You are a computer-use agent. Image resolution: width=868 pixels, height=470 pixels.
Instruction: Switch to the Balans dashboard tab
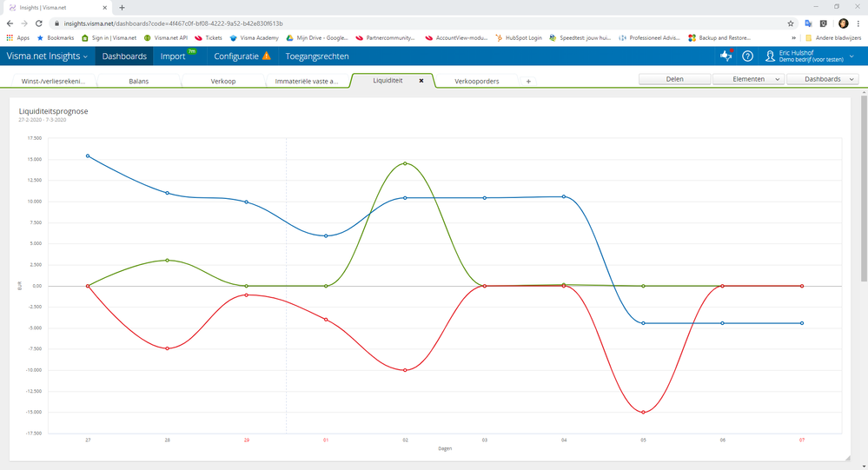pyautogui.click(x=139, y=81)
